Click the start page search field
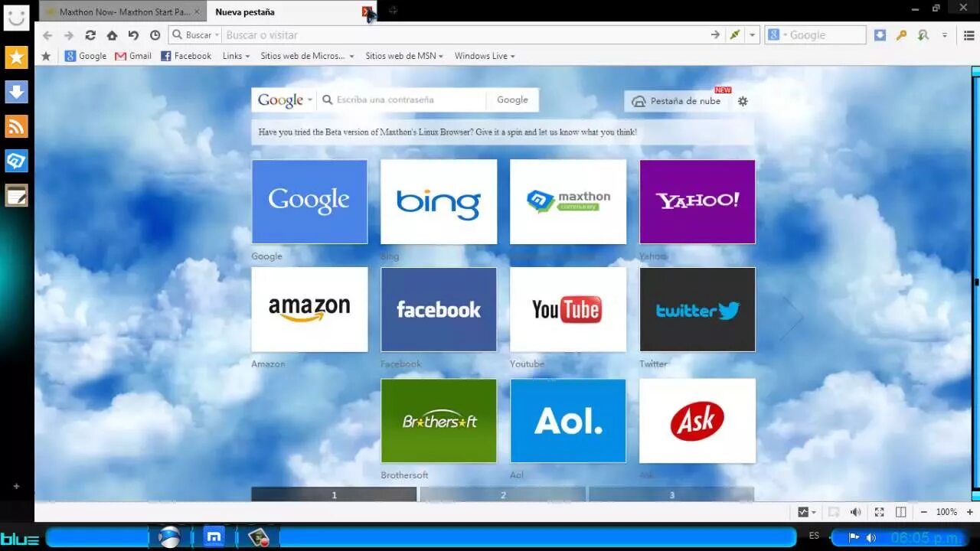 coord(402,100)
